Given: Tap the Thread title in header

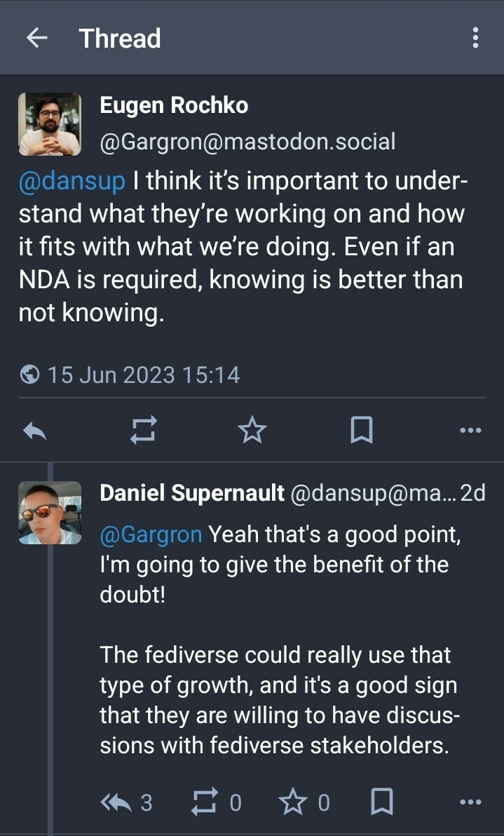Looking at the screenshot, I should 120,39.
